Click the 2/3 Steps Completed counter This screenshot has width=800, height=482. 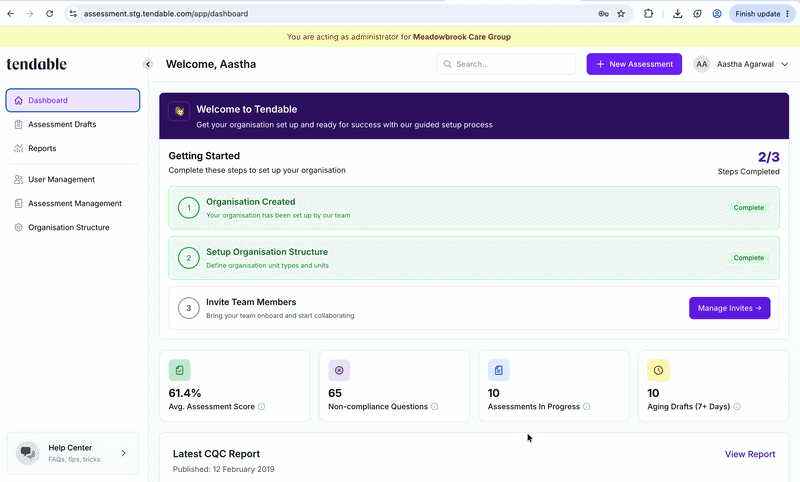(x=748, y=163)
